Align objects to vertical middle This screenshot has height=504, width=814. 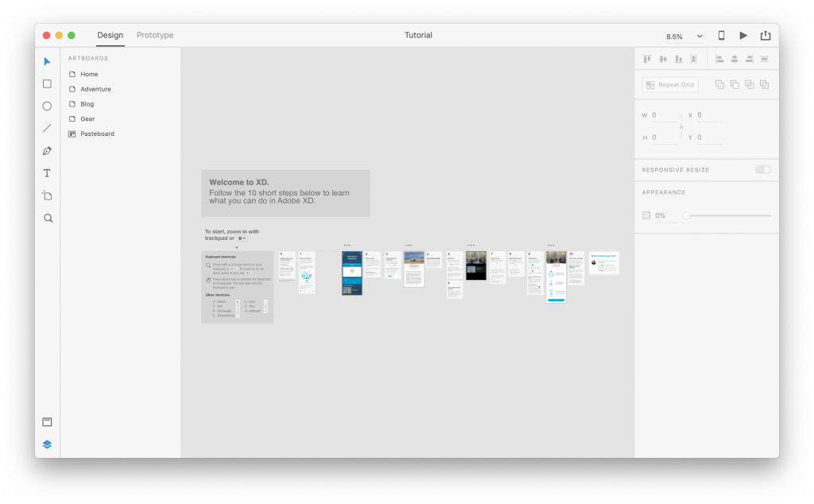coord(663,59)
